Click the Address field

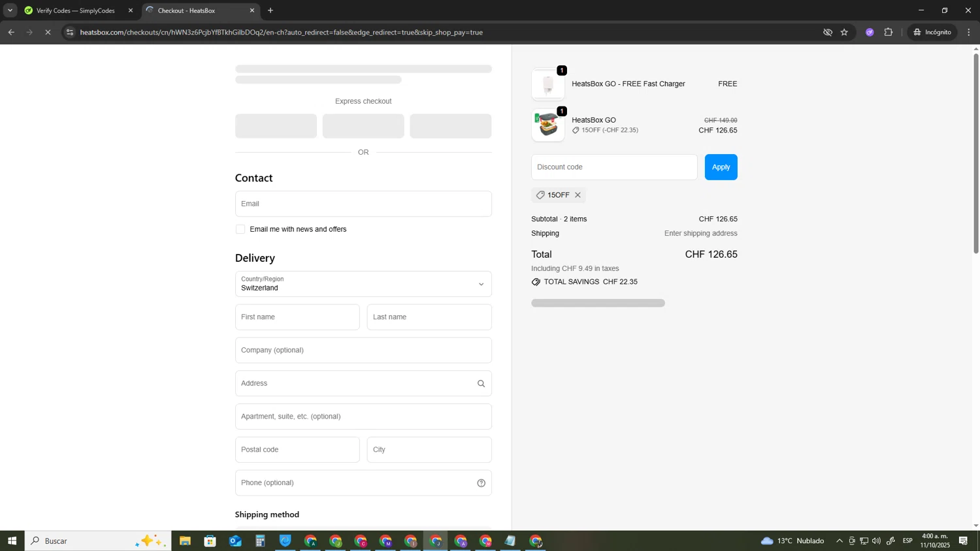pyautogui.click(x=363, y=384)
